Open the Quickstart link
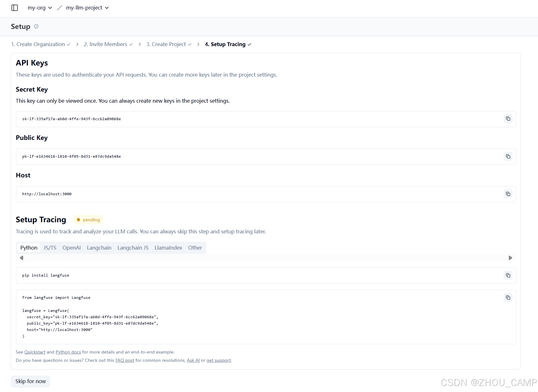538x392 pixels. click(35, 352)
